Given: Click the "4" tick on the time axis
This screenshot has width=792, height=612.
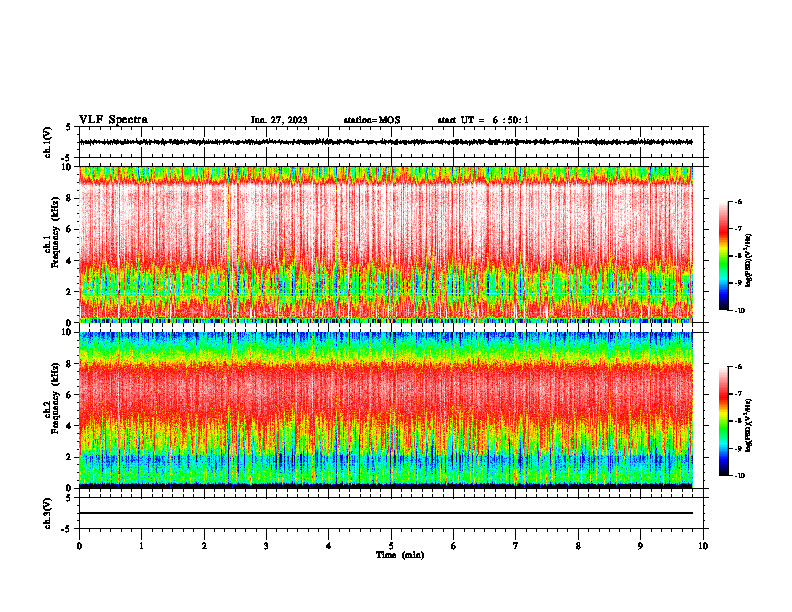Looking at the screenshot, I should pyautogui.click(x=329, y=546).
